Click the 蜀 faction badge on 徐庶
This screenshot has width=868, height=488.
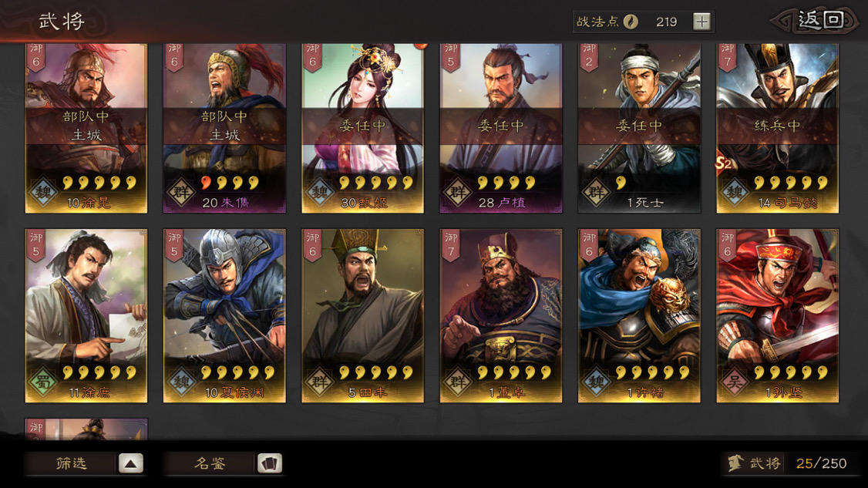coord(42,382)
